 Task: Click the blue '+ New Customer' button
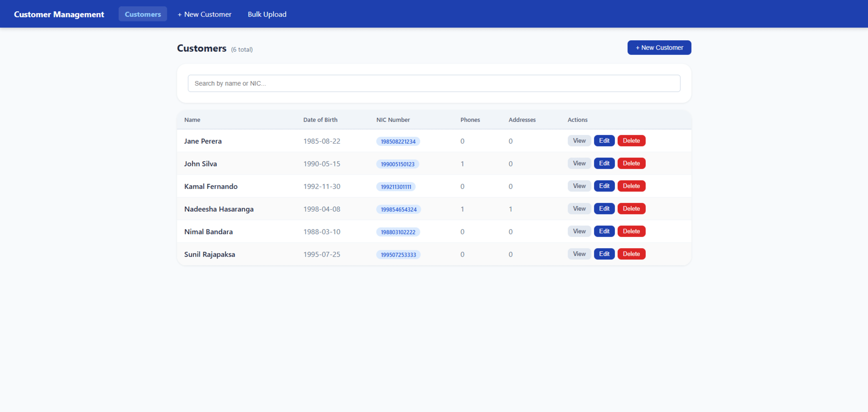tap(659, 47)
